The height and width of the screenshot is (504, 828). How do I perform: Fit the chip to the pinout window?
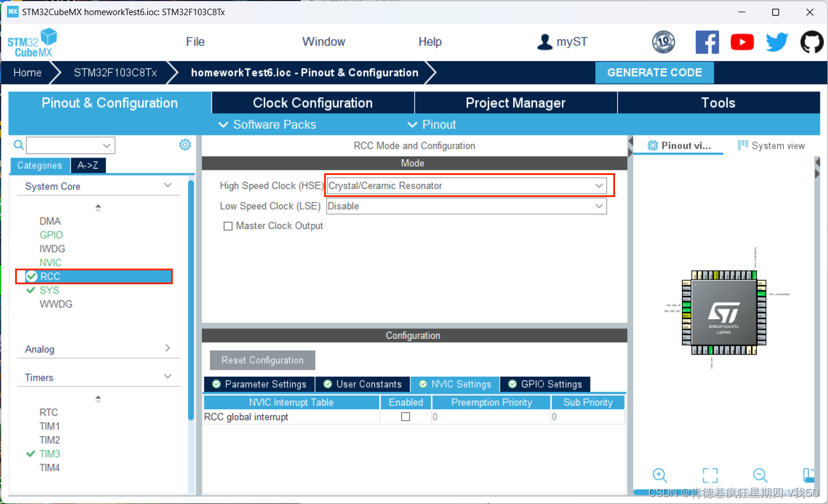click(x=710, y=475)
